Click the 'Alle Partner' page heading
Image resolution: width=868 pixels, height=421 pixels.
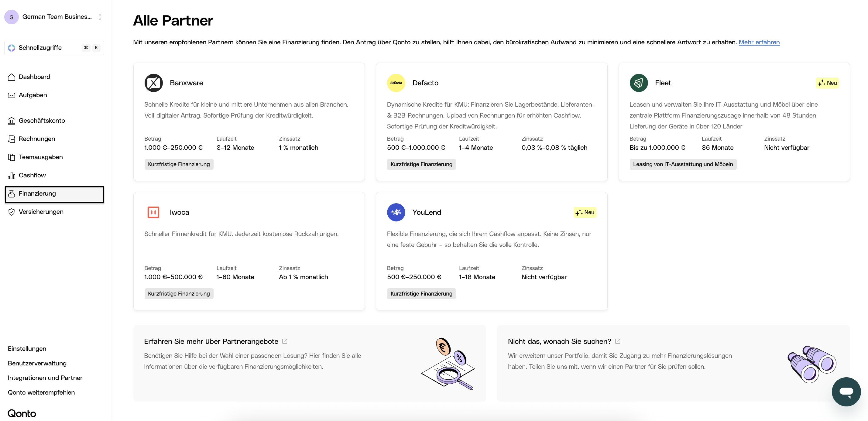173,21
